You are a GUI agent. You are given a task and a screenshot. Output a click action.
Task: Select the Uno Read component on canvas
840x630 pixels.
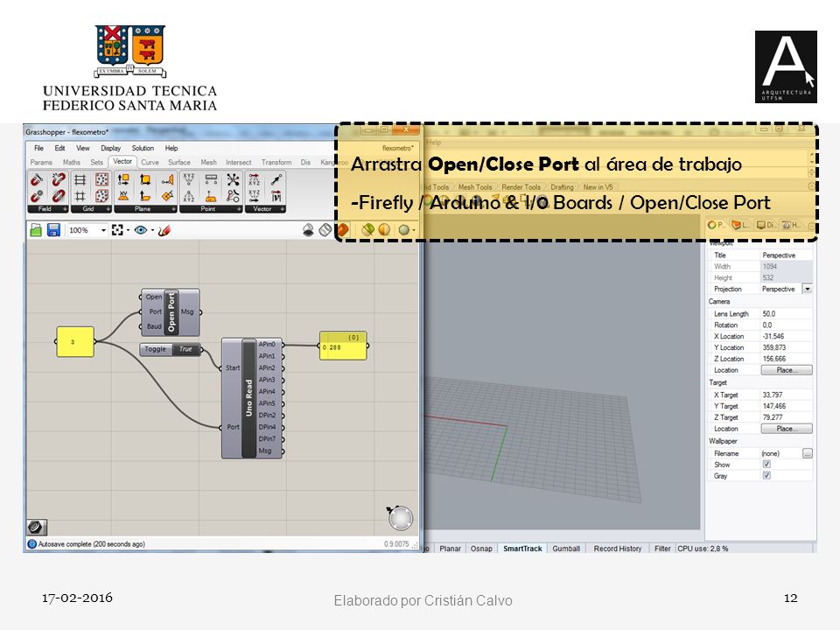coord(248,398)
